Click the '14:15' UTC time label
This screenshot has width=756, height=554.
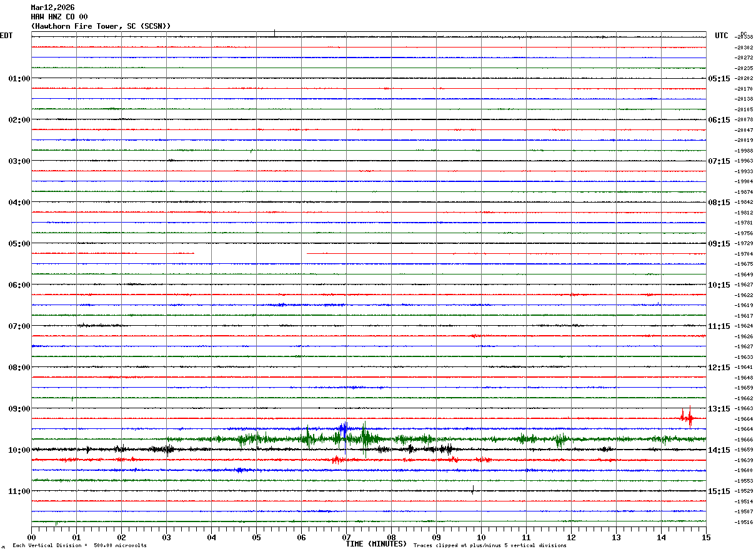tap(719, 450)
